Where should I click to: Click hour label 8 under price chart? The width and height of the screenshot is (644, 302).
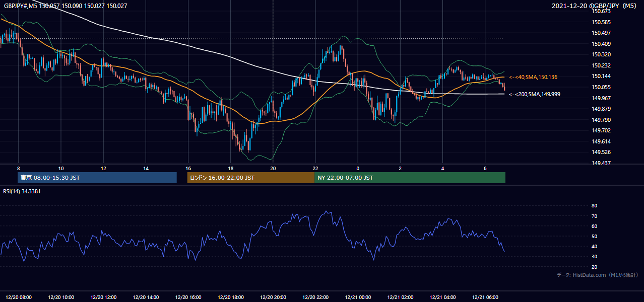pyautogui.click(x=18, y=168)
